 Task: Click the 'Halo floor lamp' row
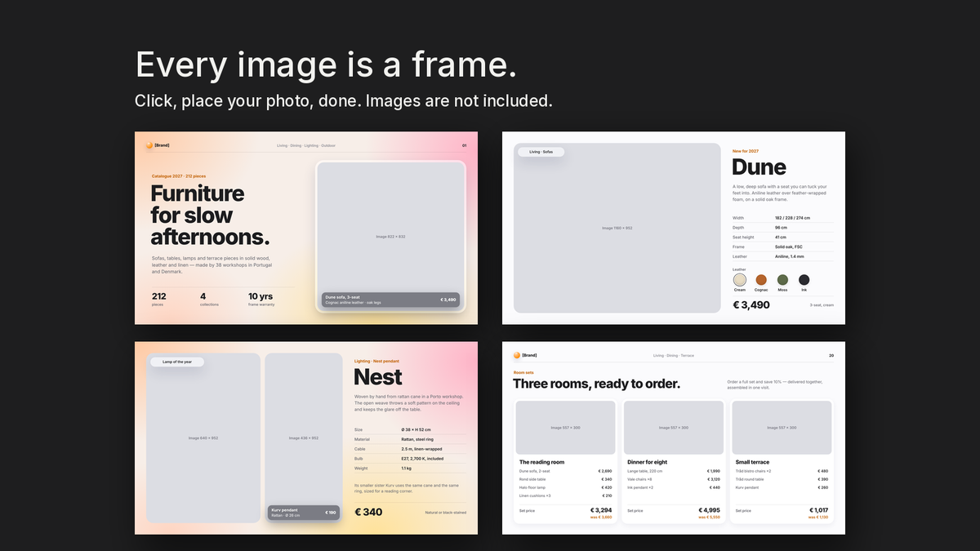point(565,487)
